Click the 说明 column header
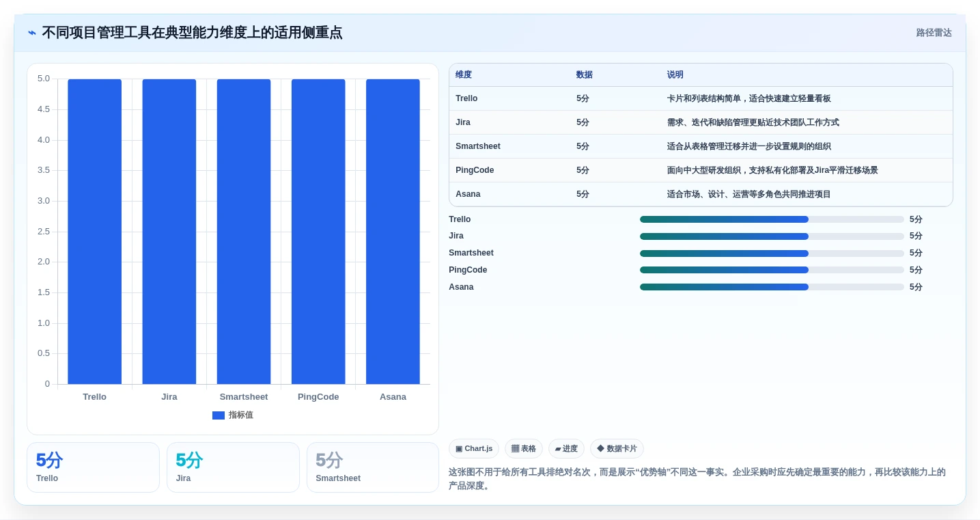980x520 pixels. point(675,75)
